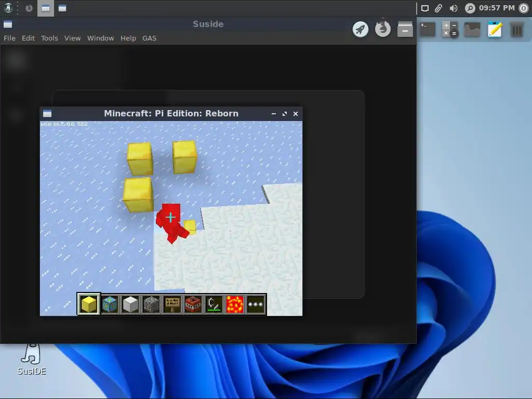Minimize the Minecraft Pi Edition window
Viewport: 532px width, 399px height.
(273, 114)
